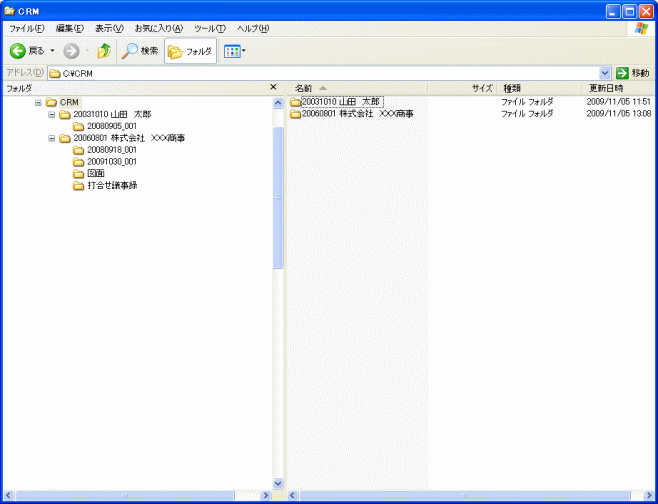Sort by the 更新日時 column header
The height and width of the screenshot is (504, 658).
point(605,88)
